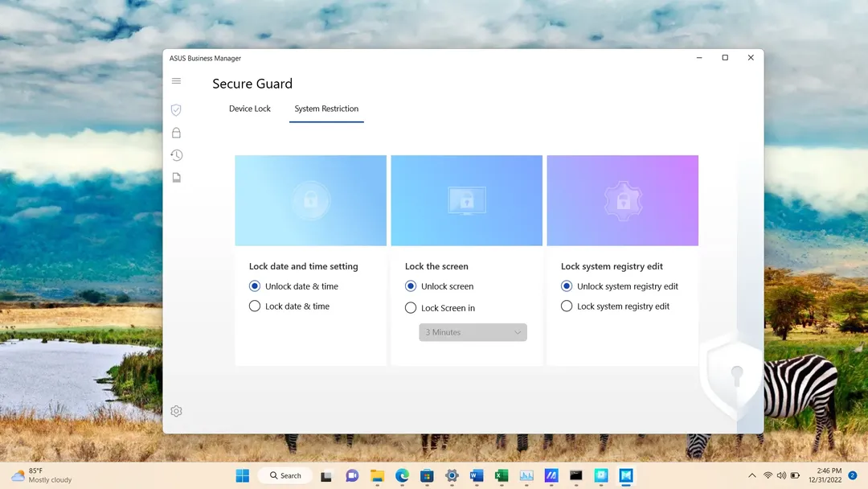Open the hamburger navigation menu
The image size is (868, 489).
[x=176, y=81]
